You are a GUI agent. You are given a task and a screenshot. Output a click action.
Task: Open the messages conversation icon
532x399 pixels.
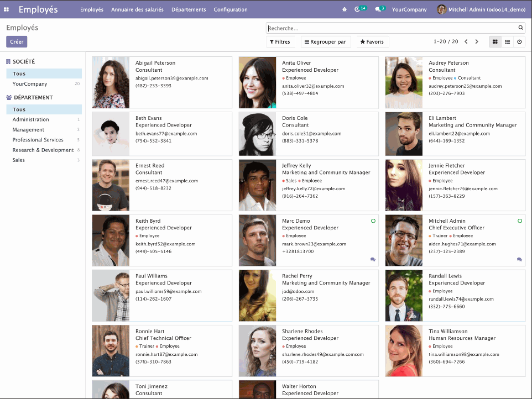378,9
